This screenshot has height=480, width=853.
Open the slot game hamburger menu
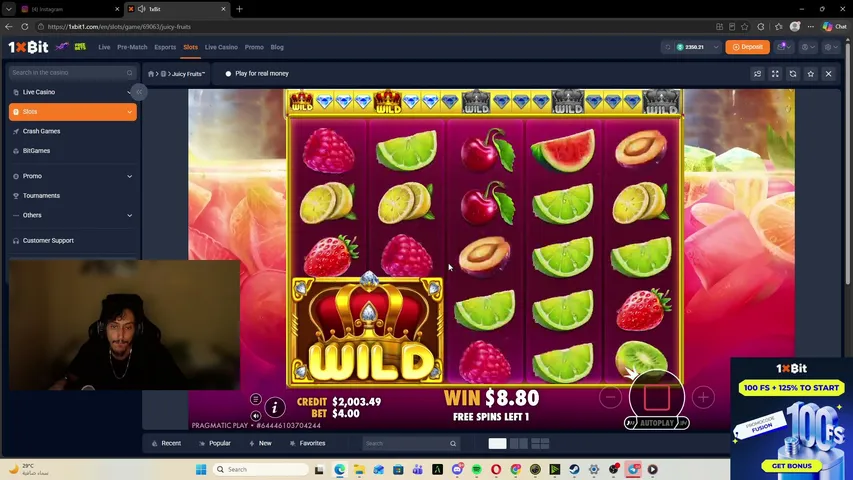click(256, 399)
